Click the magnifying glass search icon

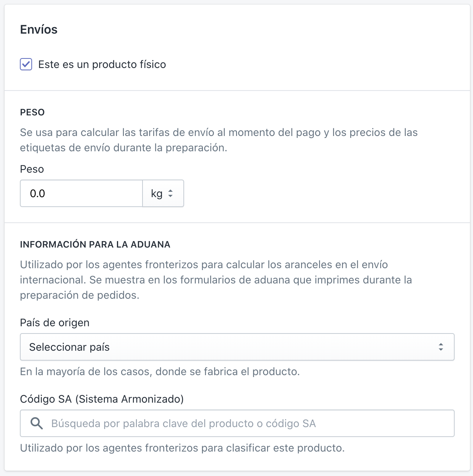click(x=37, y=423)
